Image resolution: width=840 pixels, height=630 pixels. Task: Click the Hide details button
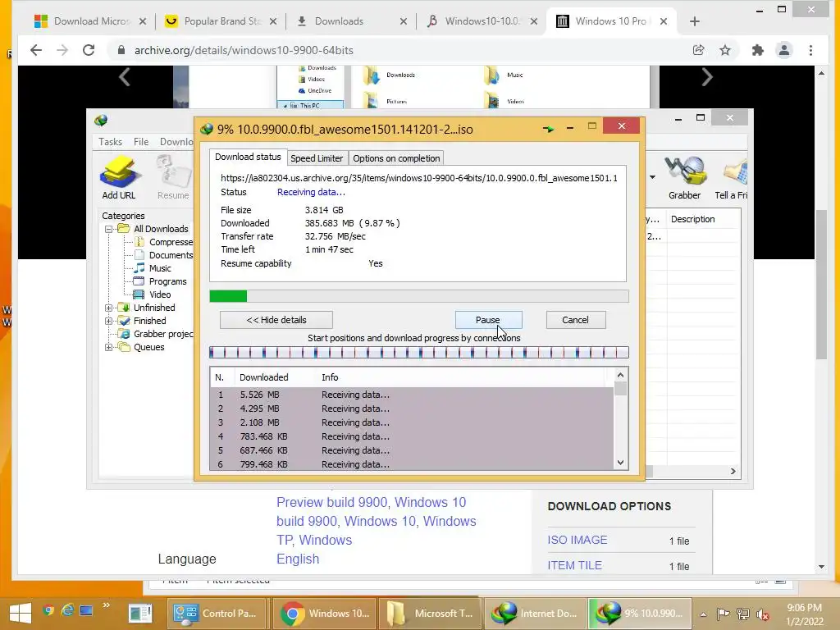(276, 320)
